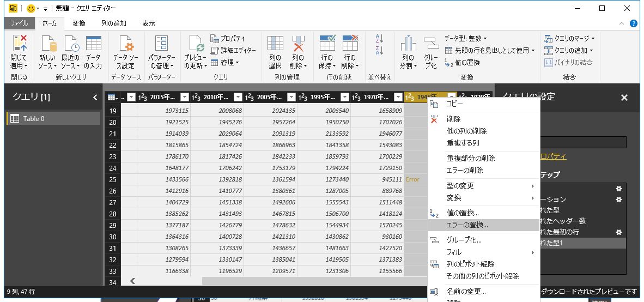Image resolution: width=644 pixels, height=302 pixels.
Task: Switch to the 表示 tab
Action: pyautogui.click(x=149, y=23)
